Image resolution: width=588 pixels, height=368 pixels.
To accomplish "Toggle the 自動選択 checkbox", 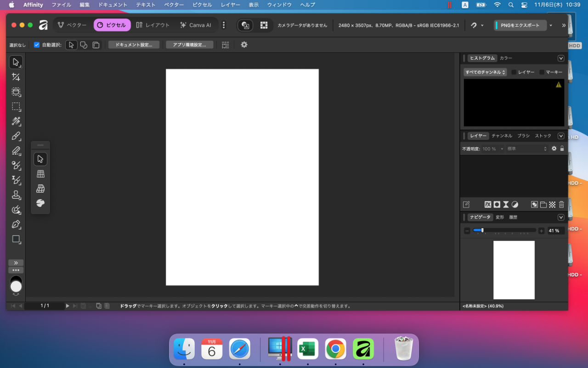I will pyautogui.click(x=37, y=45).
